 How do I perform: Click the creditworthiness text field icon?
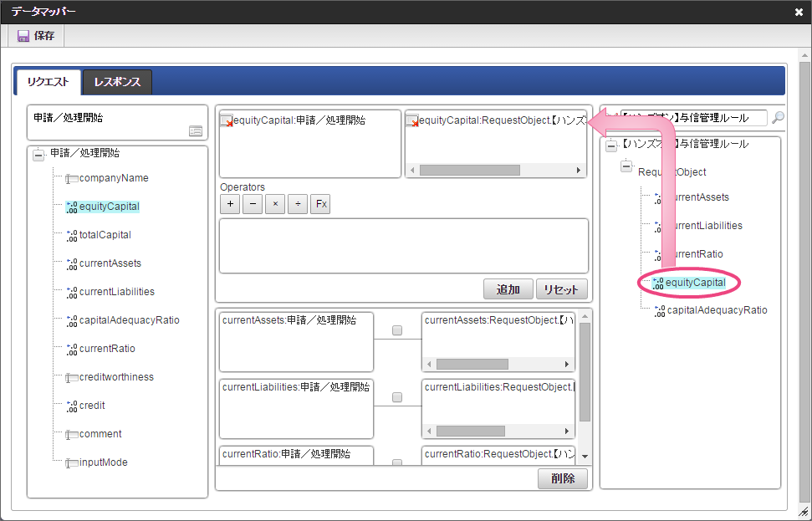tap(71, 377)
